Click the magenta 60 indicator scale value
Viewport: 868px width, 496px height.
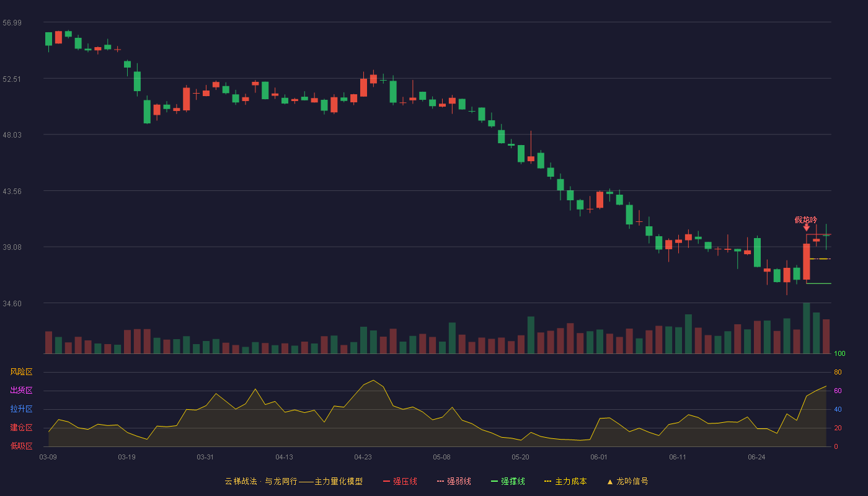tap(838, 391)
